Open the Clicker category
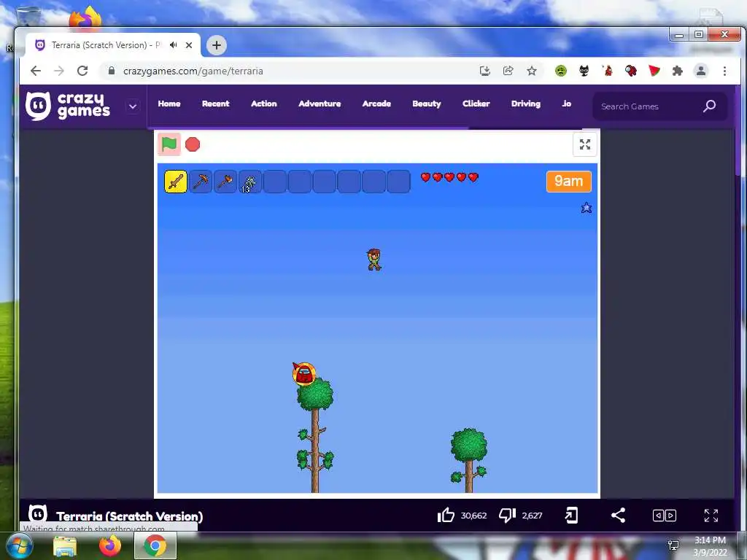Viewport: 747px width, 560px height. tap(476, 104)
